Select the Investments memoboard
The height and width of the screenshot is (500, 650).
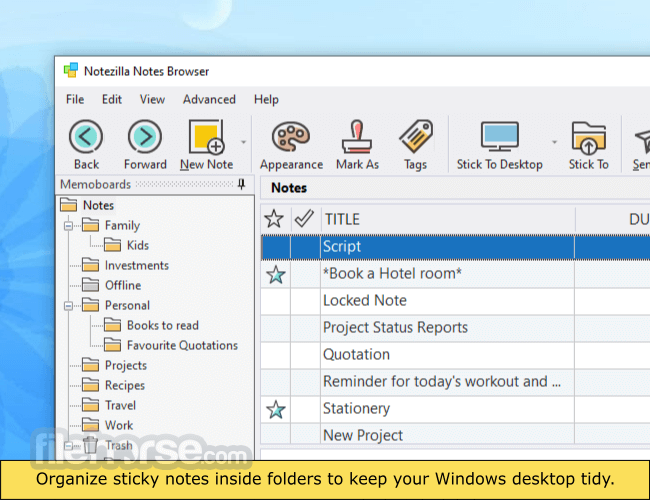pos(137,265)
